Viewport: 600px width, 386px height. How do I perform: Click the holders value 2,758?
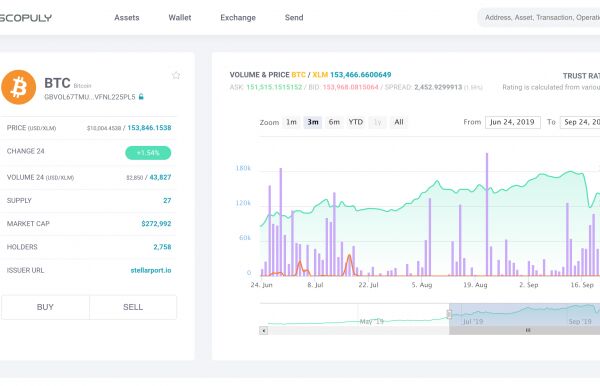(162, 247)
